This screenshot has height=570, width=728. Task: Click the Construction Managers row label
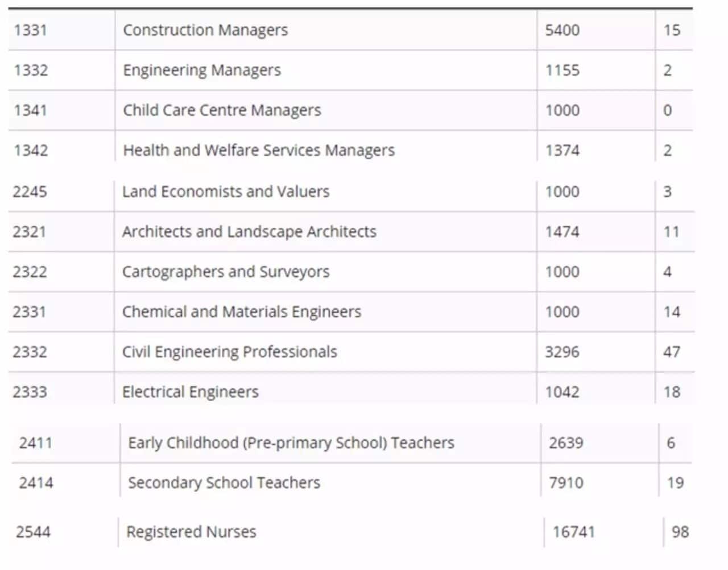[205, 30]
